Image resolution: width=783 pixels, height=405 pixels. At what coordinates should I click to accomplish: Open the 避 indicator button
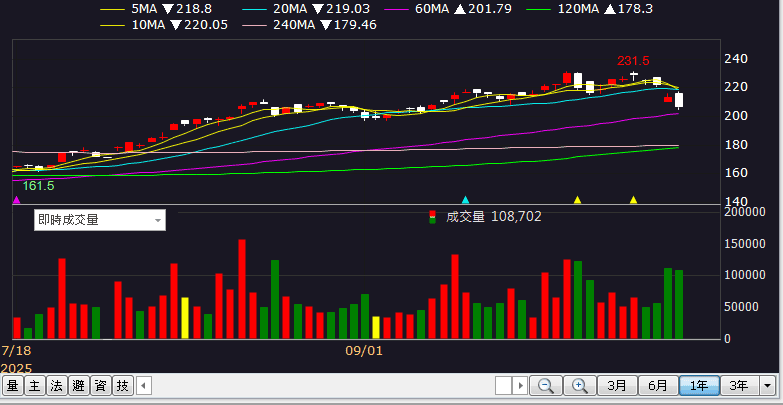[x=79, y=385]
